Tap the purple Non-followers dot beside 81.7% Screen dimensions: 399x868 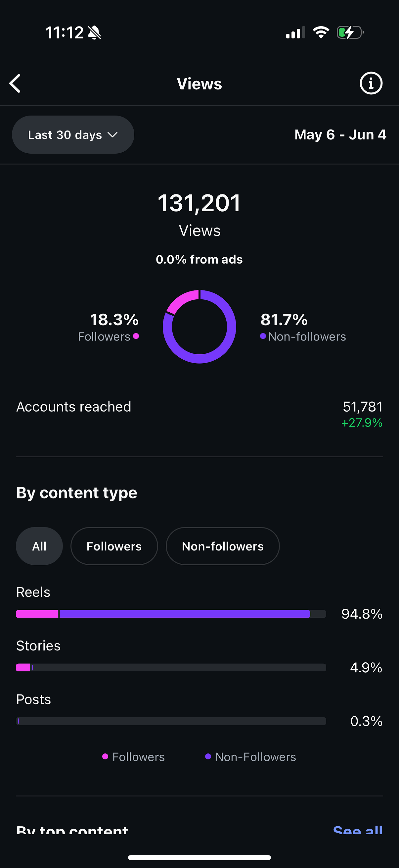tap(263, 336)
